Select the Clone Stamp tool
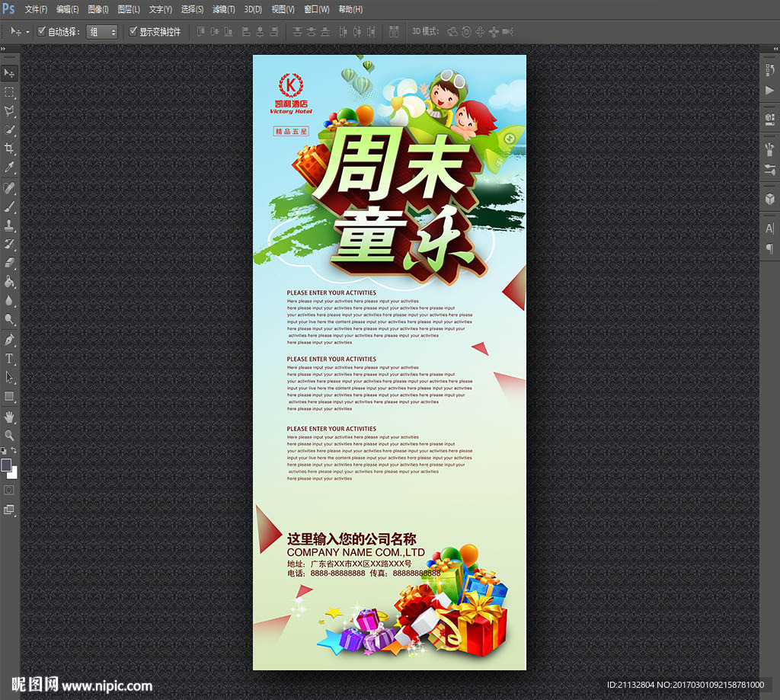780x700 pixels. click(9, 225)
